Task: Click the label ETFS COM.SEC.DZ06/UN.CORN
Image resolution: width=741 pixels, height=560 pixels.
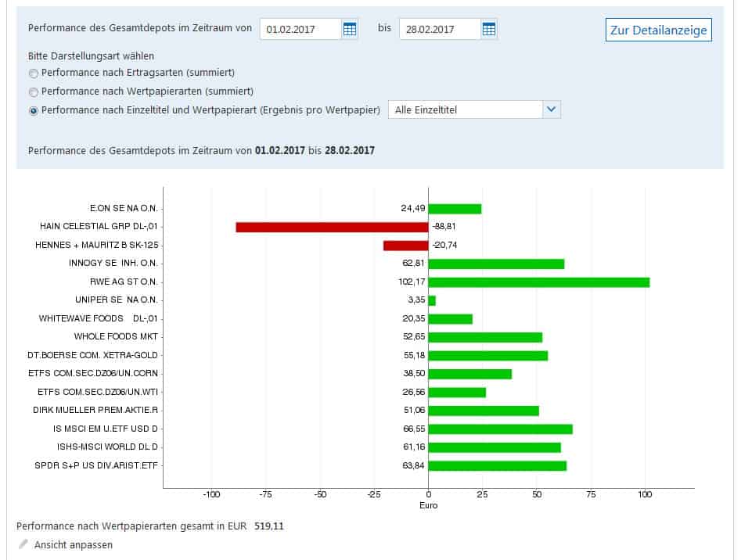Action: click(93, 374)
